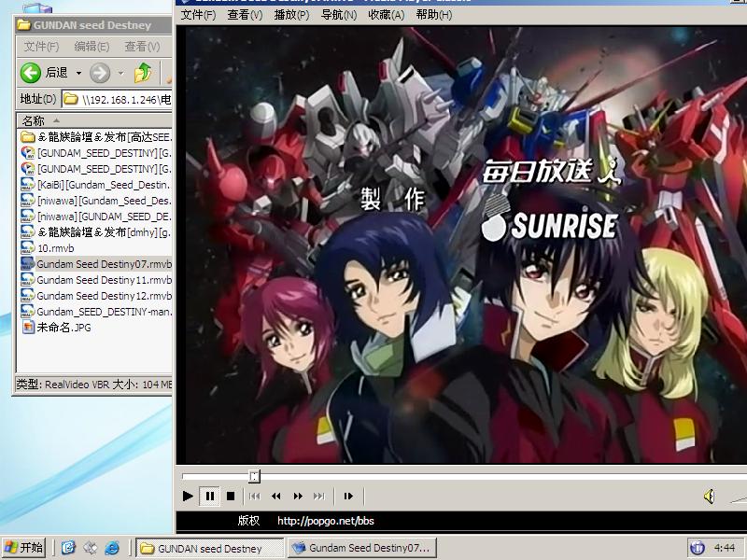The width and height of the screenshot is (747, 560).
Task: Expand the Forward button history dropdown
Action: click(x=120, y=73)
